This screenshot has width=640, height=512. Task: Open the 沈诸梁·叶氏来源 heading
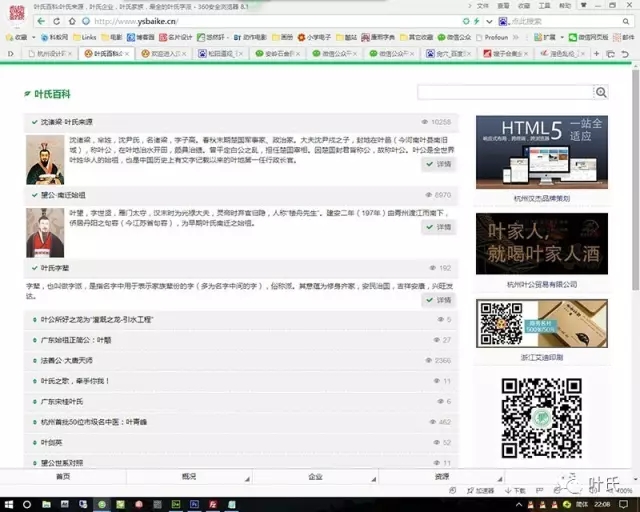tap(67, 122)
